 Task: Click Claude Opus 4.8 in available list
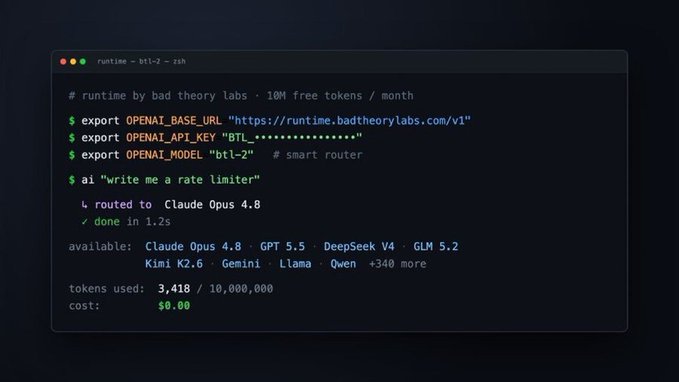click(193, 246)
